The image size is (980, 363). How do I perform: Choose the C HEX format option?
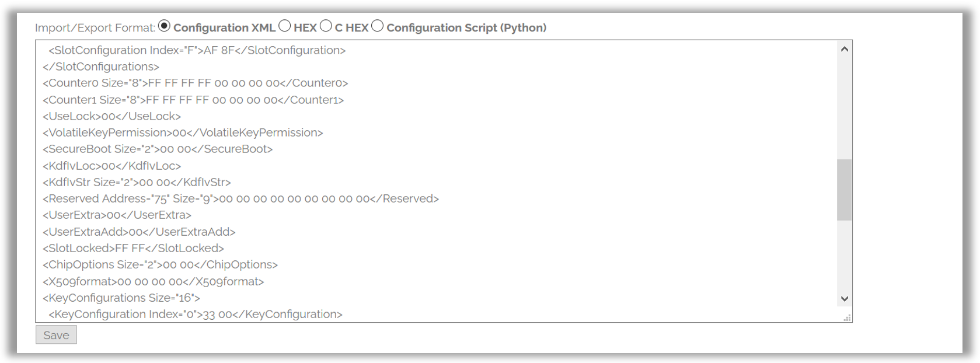click(x=326, y=26)
